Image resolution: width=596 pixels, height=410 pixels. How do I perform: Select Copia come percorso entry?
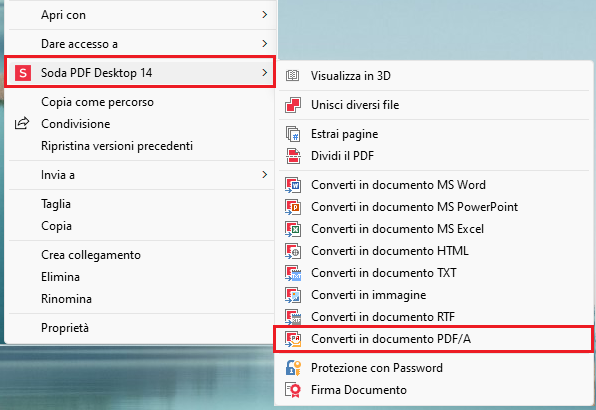pos(141,102)
